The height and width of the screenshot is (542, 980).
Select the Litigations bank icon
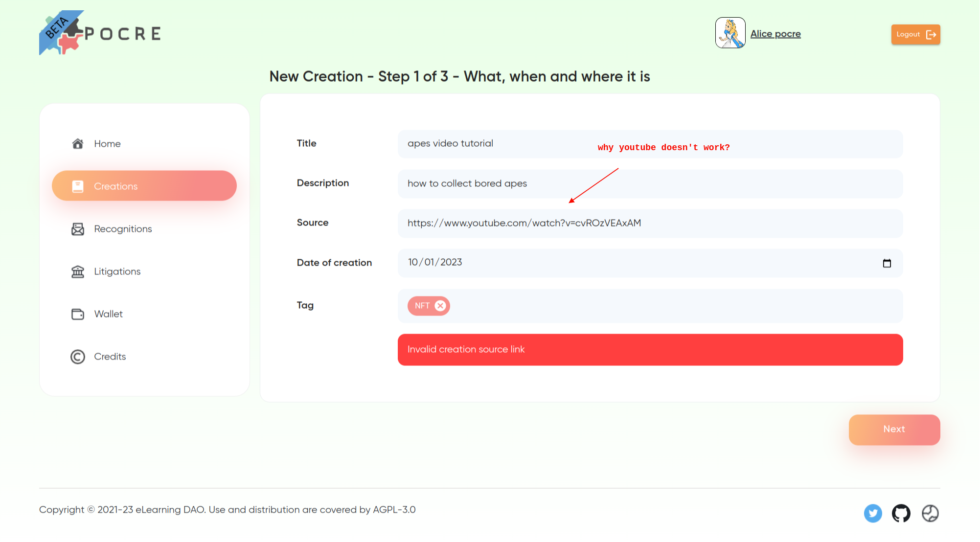pyautogui.click(x=78, y=271)
